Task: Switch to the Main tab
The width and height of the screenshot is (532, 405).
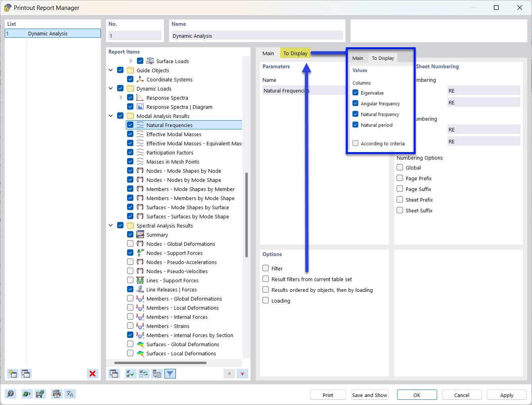Action: [x=268, y=53]
